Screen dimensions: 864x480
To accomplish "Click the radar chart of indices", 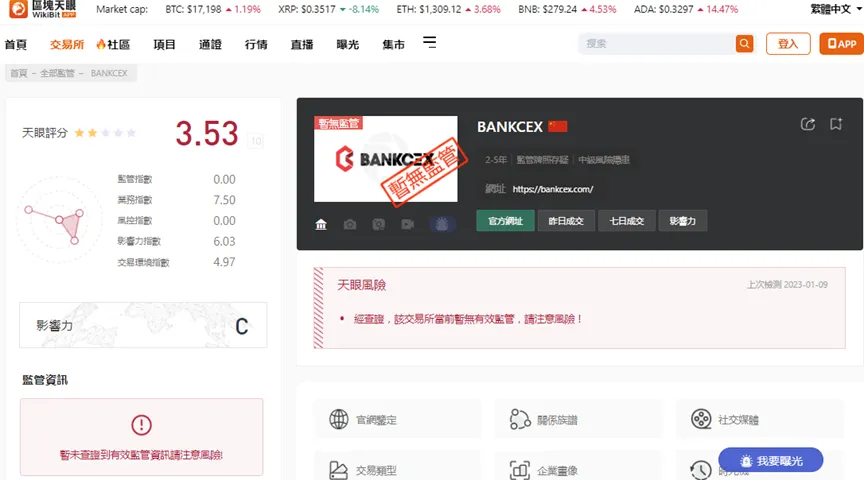I will click(58, 219).
